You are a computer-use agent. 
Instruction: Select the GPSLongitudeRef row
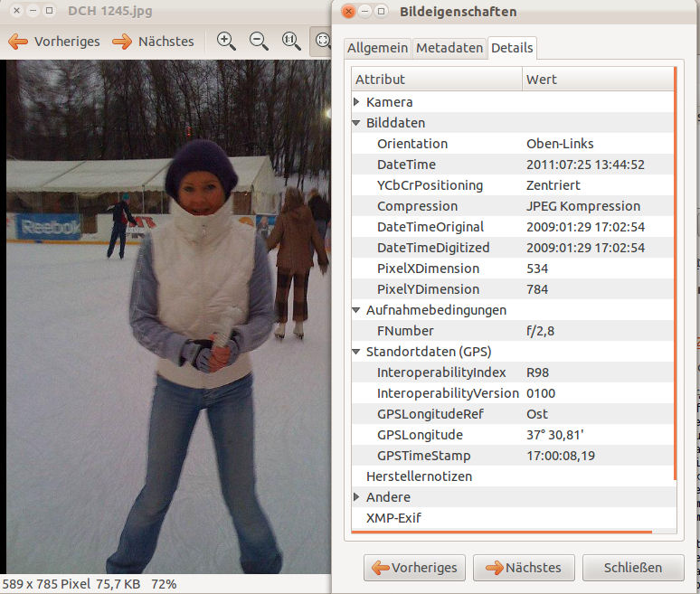[x=513, y=414]
